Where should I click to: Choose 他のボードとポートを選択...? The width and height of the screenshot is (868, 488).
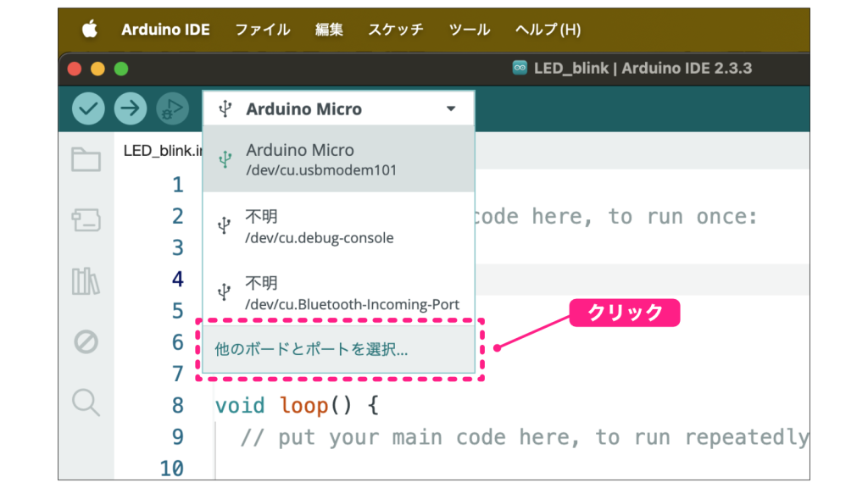click(x=339, y=349)
